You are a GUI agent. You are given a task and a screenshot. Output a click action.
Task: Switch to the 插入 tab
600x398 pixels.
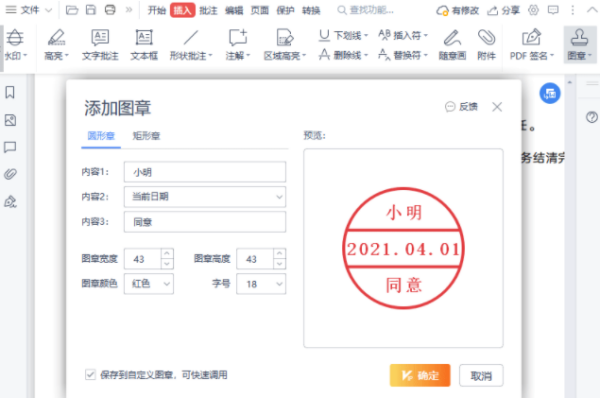pos(182,10)
